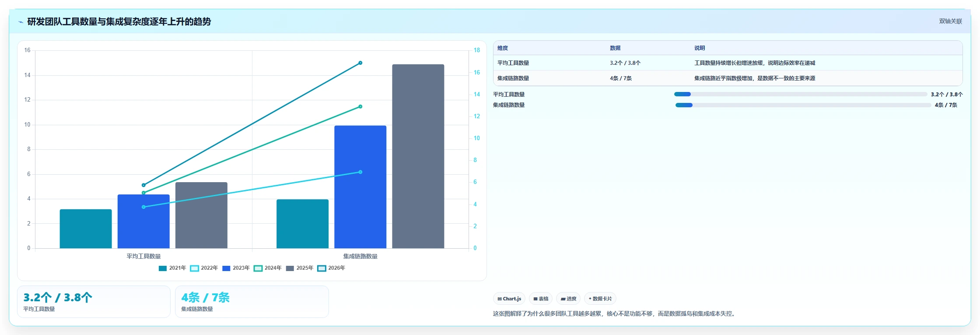Click the 数据卡片 tag
This screenshot has width=980, height=335.
coord(600,299)
